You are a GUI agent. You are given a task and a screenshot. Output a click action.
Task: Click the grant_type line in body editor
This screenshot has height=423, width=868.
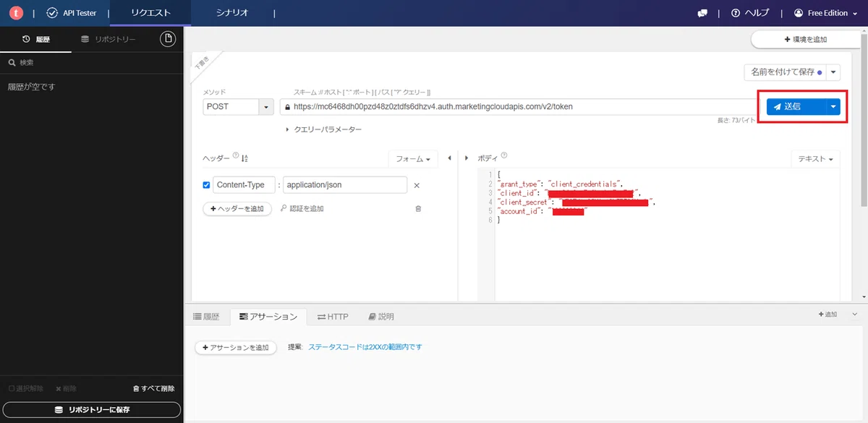point(560,184)
